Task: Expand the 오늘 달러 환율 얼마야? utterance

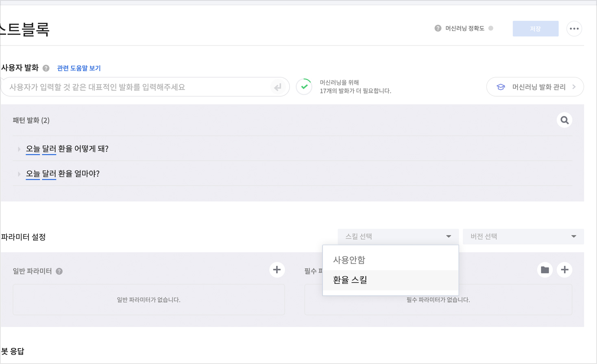Action: [19, 174]
